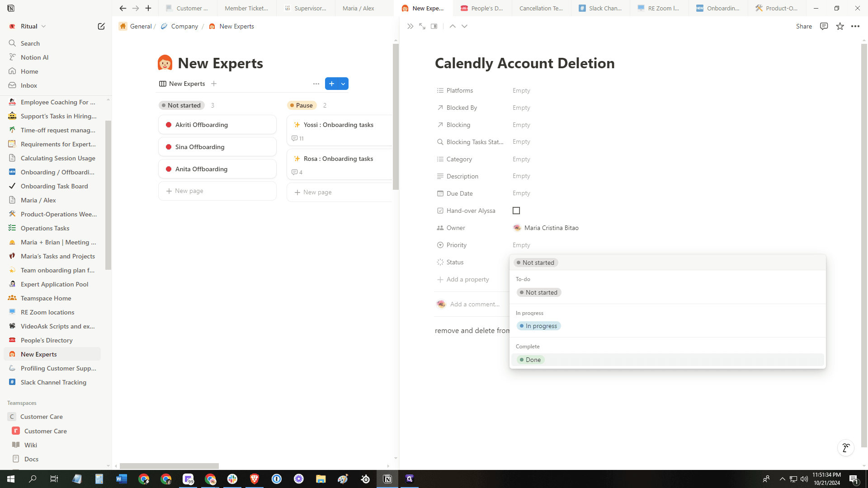Go back with the back arrow

coord(123,8)
